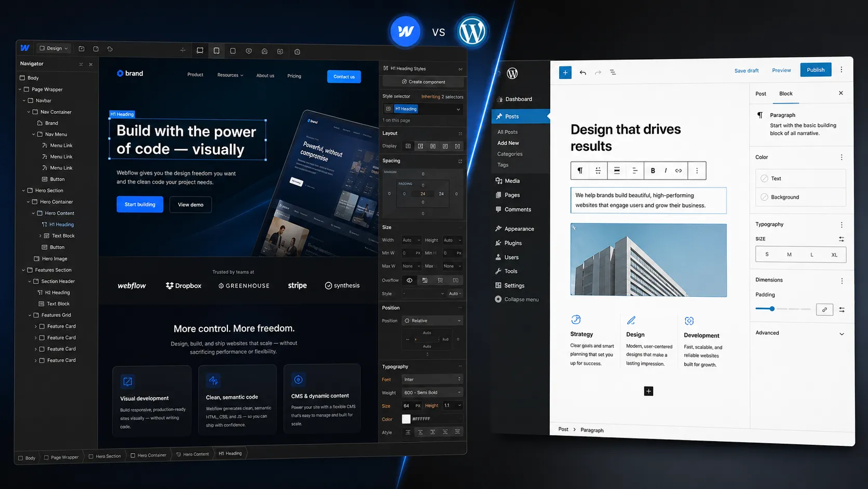Image resolution: width=868 pixels, height=489 pixels.
Task: Open Plugins in WordPress admin menu
Action: click(513, 243)
